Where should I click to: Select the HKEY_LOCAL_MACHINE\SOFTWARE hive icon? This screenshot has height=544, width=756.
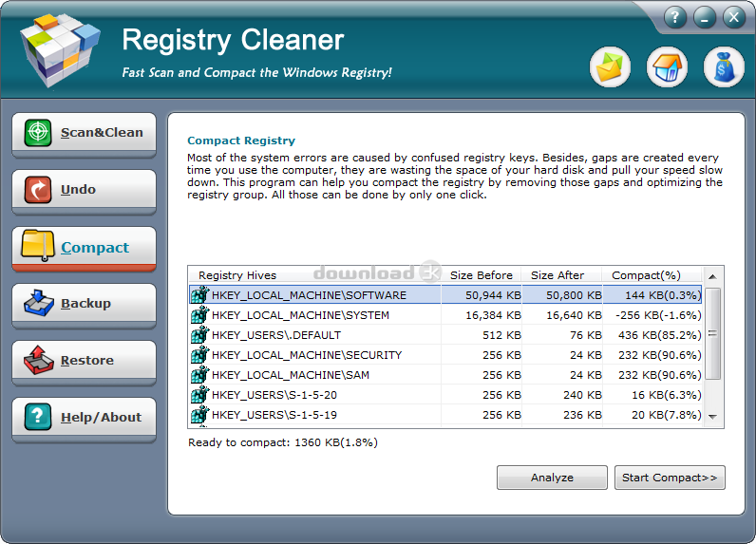coord(199,295)
